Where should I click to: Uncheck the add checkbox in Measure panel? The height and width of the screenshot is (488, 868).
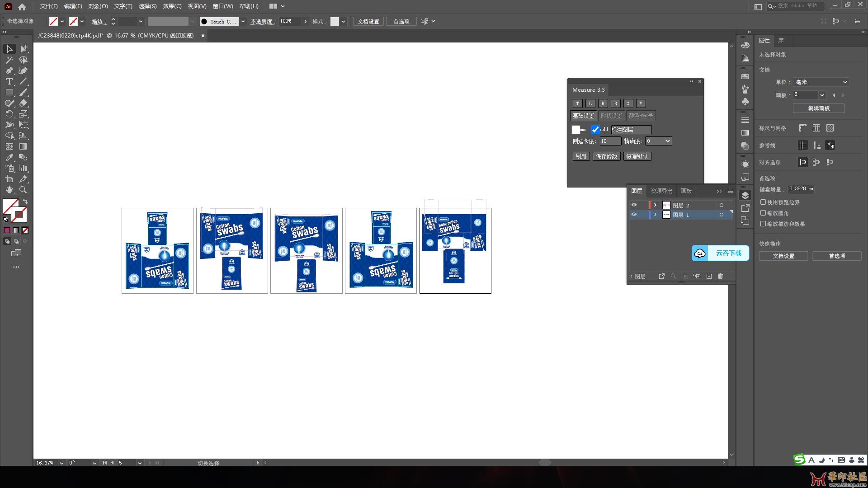click(x=595, y=130)
